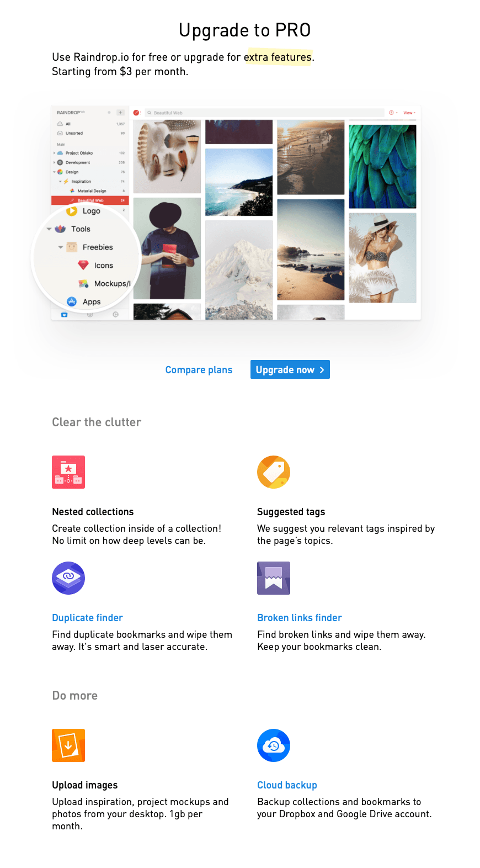Open the Duplicate finder link
This screenshot has width=480, height=868.
click(87, 618)
